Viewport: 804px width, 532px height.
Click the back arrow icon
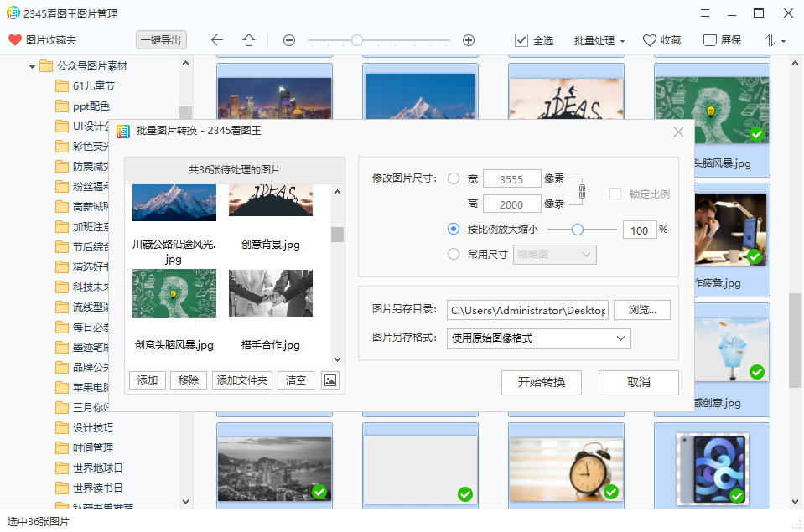(x=216, y=39)
